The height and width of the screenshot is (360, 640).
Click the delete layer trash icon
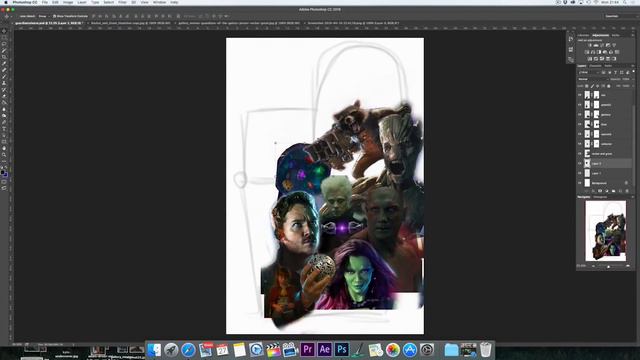click(x=627, y=191)
